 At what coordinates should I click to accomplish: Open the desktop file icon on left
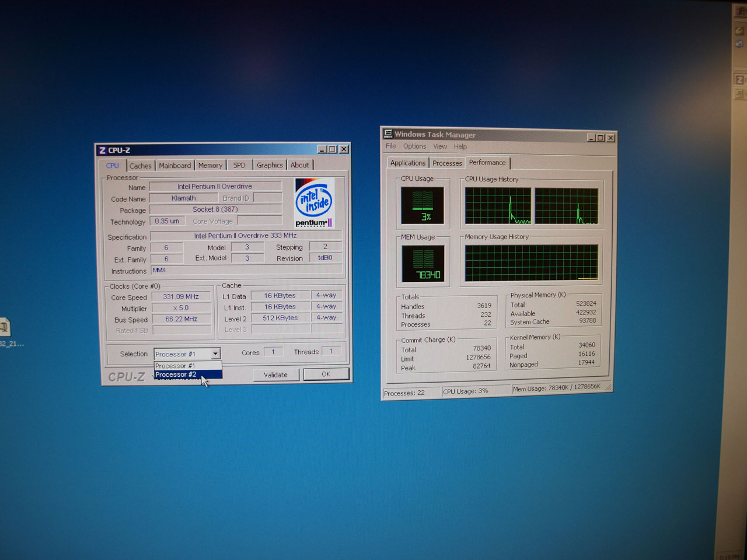pos(5,327)
